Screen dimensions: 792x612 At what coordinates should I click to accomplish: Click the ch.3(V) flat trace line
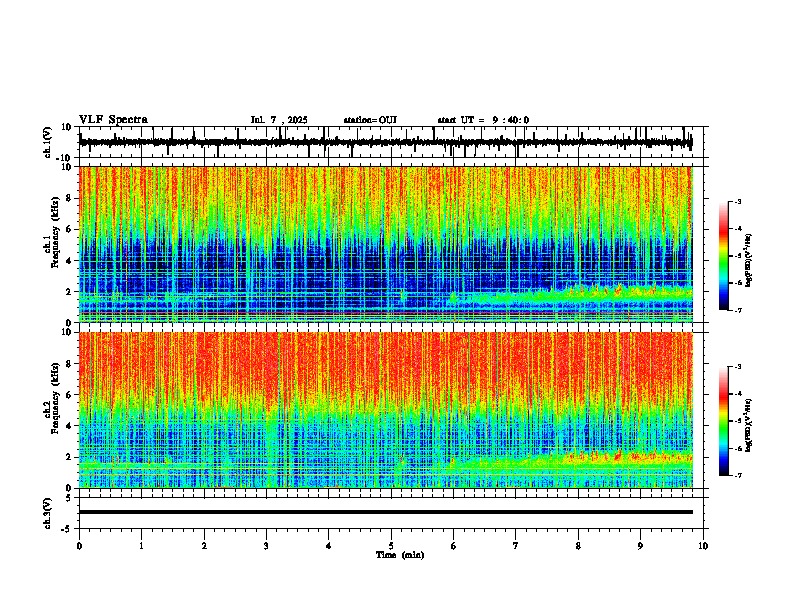coord(386,512)
